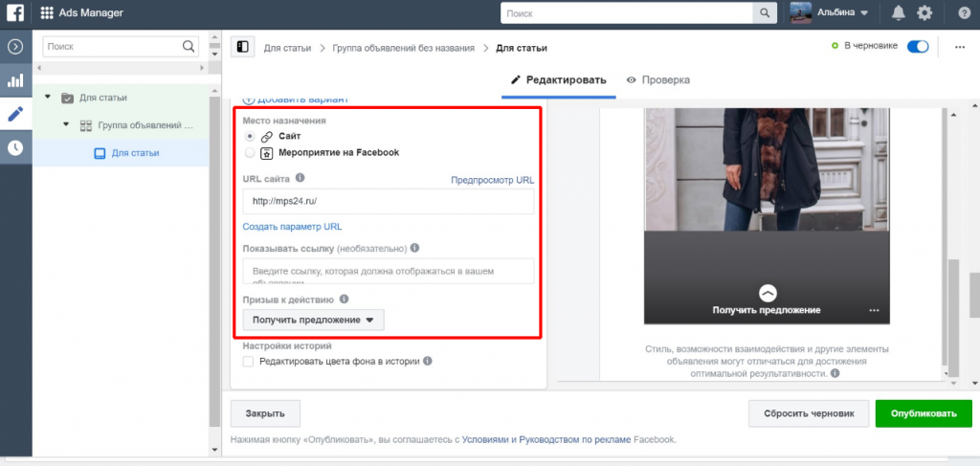Select the Мероприятие на Facebook radio option
Image resolution: width=980 pixels, height=466 pixels.
click(251, 152)
